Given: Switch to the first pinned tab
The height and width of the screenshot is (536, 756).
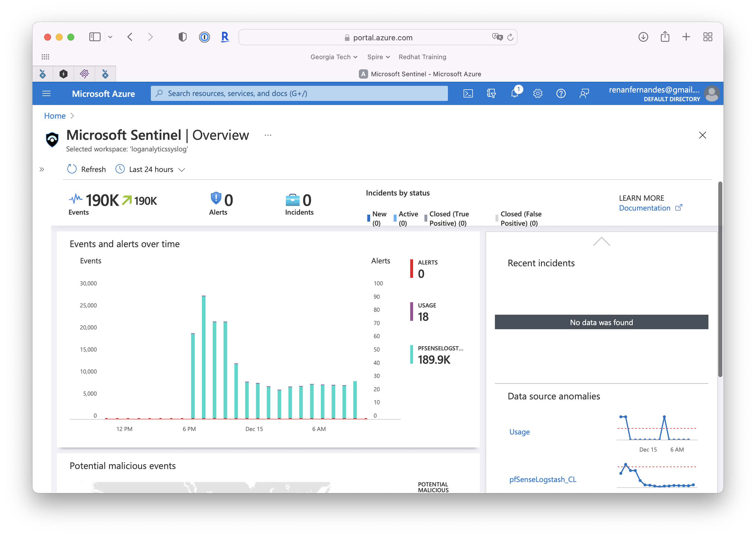Looking at the screenshot, I should coord(43,74).
